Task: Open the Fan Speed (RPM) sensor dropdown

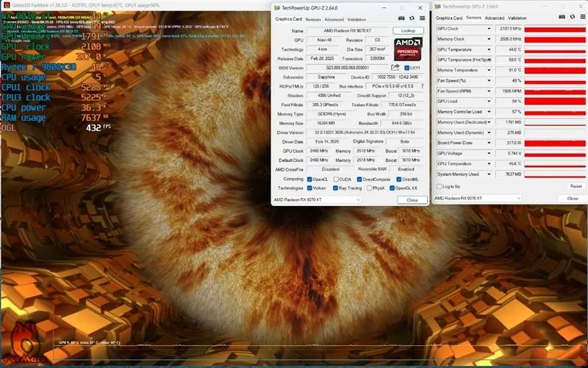Action: pos(489,91)
